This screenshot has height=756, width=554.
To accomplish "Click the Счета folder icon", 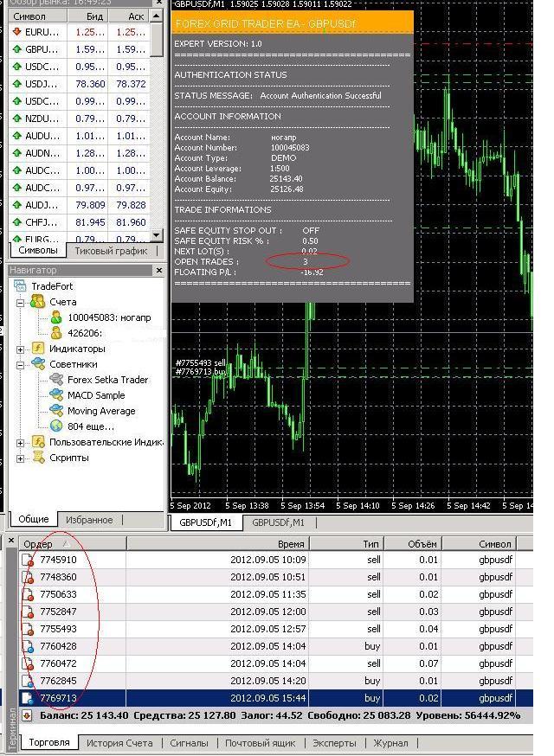I will click(37, 302).
